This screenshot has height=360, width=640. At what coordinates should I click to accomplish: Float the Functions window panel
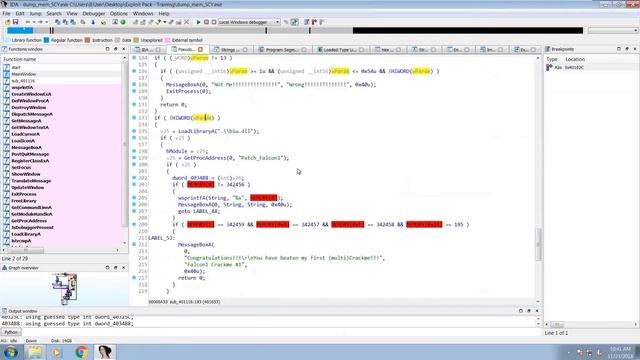coord(116,49)
